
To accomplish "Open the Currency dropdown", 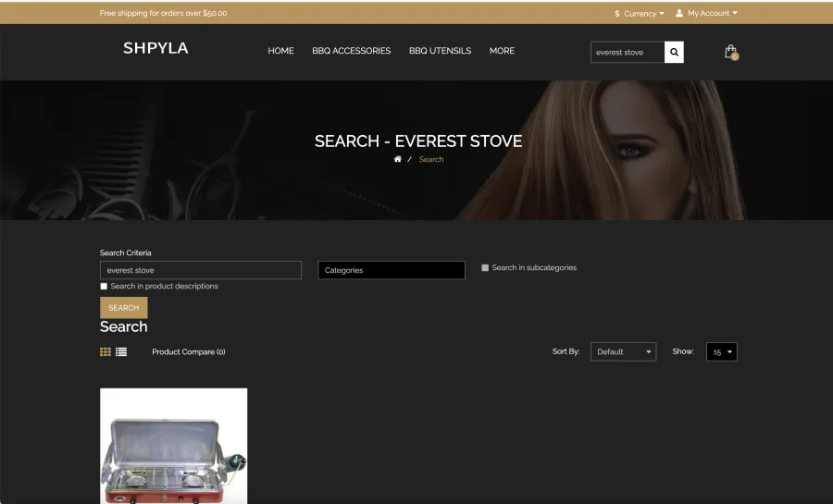I will (639, 13).
